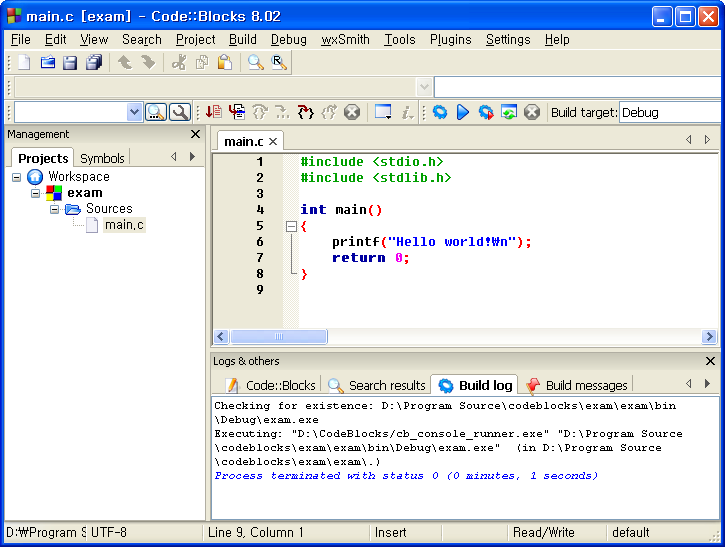The width and height of the screenshot is (725, 547).
Task: Select main.c in the project tree
Action: pos(124,225)
